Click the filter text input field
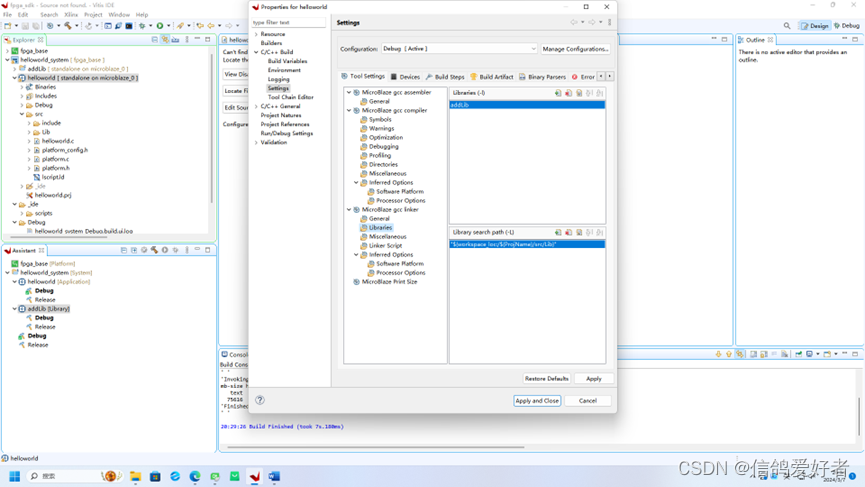 point(288,23)
